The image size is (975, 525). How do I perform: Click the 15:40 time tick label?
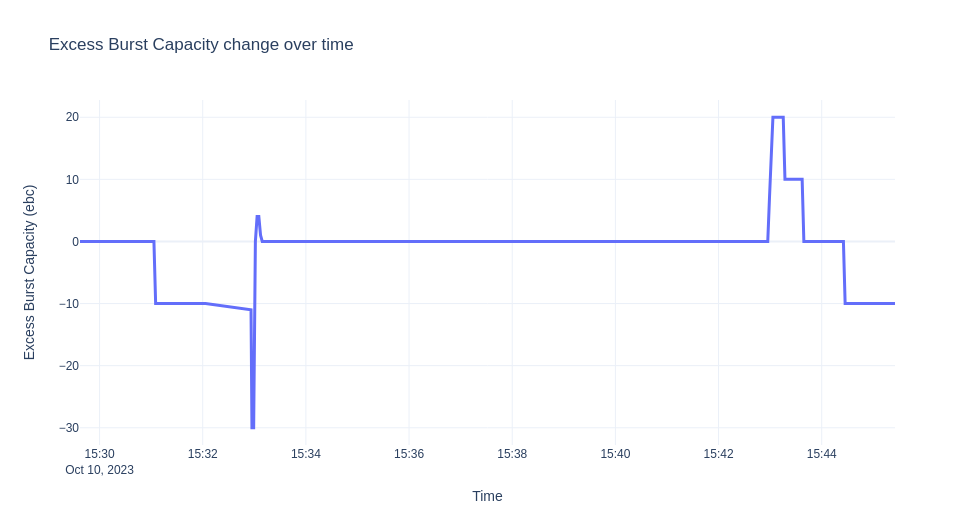click(615, 454)
